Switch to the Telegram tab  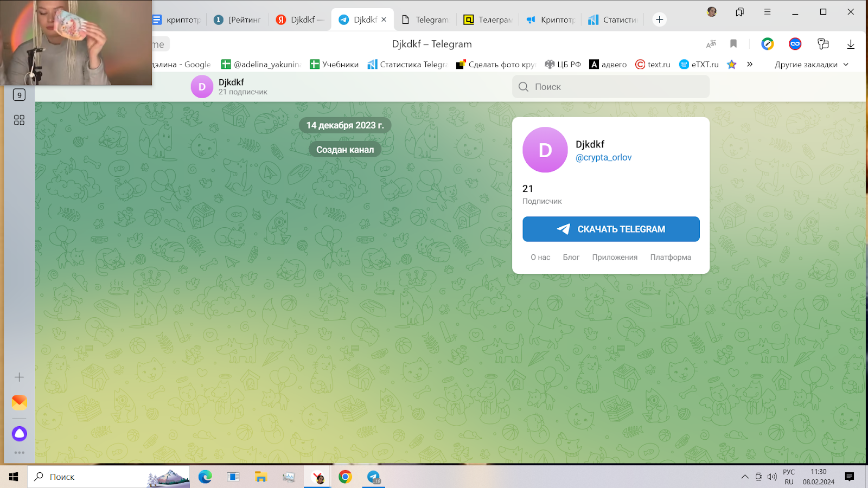(426, 20)
